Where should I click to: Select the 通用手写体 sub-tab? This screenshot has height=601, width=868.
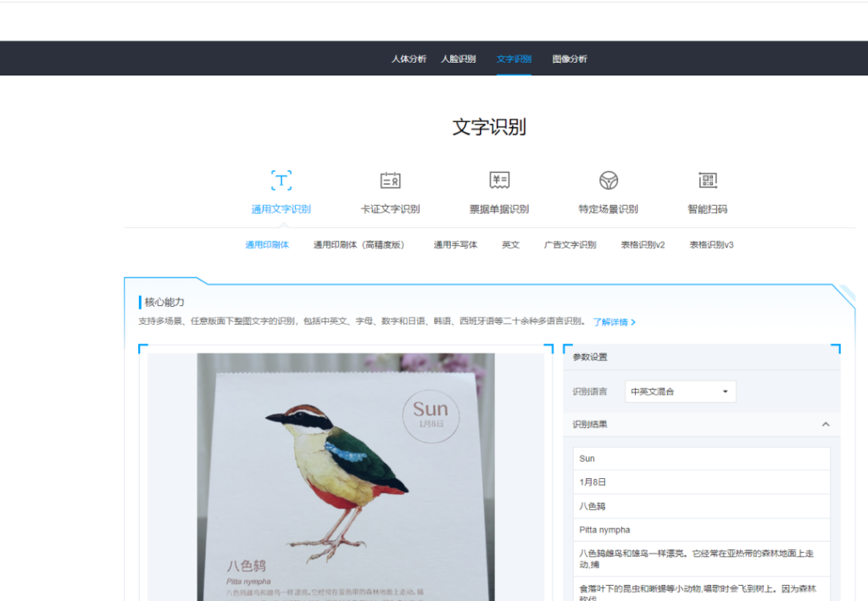(x=455, y=245)
